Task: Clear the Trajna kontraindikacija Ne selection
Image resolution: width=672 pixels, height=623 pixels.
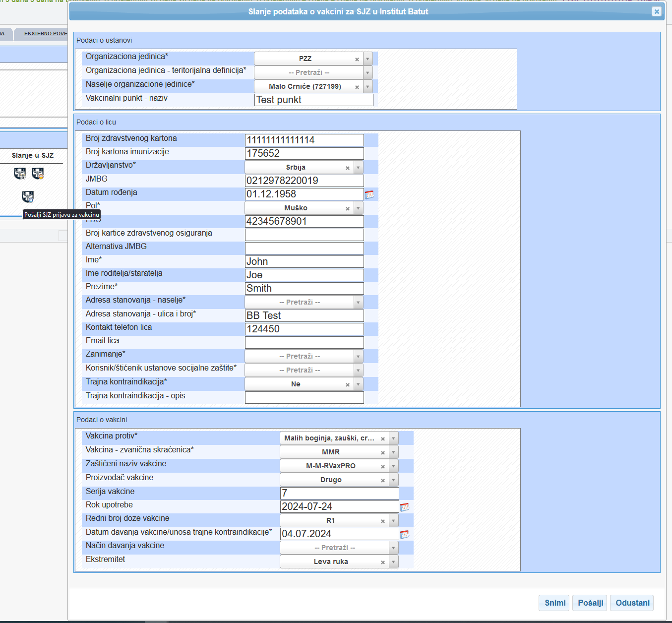Action: click(x=348, y=384)
